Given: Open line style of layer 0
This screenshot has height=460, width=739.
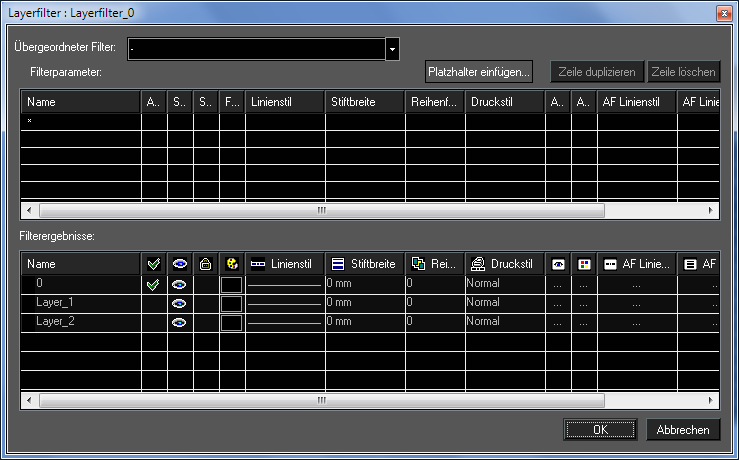Looking at the screenshot, I should tap(285, 285).
